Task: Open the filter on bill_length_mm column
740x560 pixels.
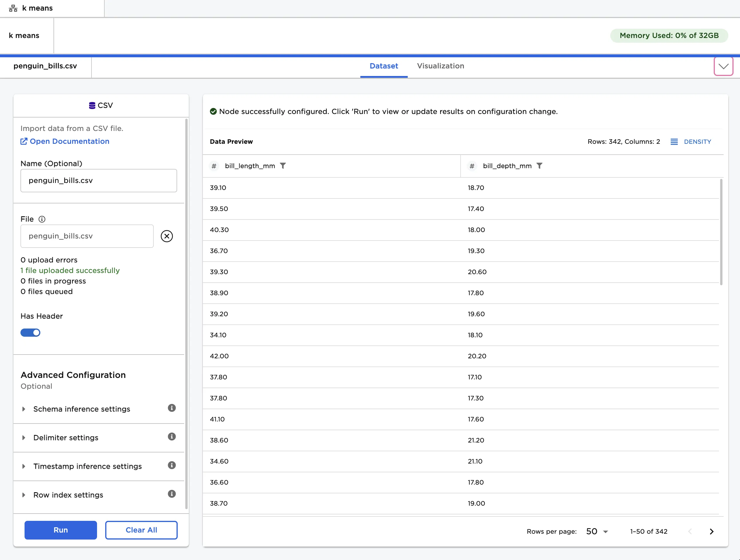Action: (x=283, y=166)
